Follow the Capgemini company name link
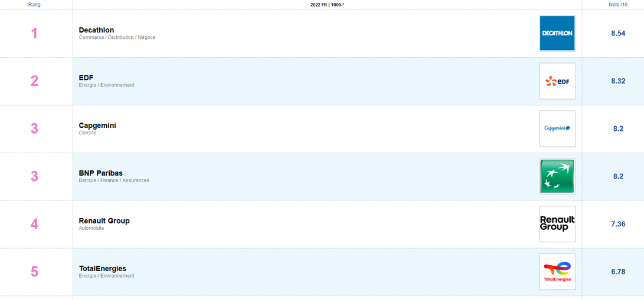The height and width of the screenshot is (300, 644). (97, 126)
